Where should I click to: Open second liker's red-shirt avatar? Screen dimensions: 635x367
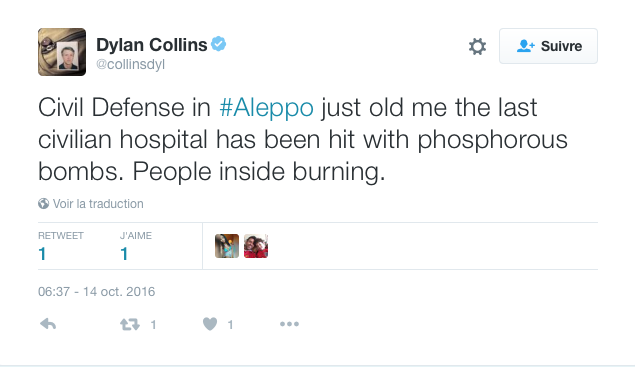[x=256, y=246]
